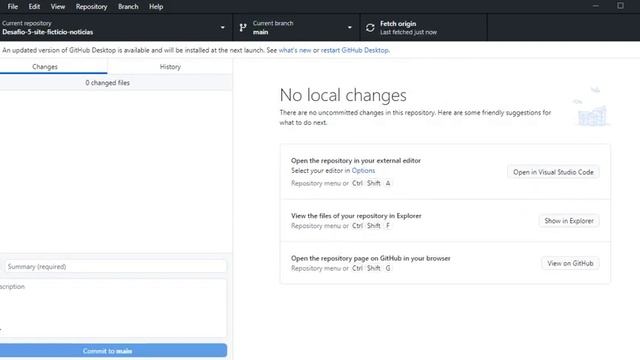This screenshot has height=360, width=640.
Task: Click Open in Visual Studio Code
Action: (553, 172)
